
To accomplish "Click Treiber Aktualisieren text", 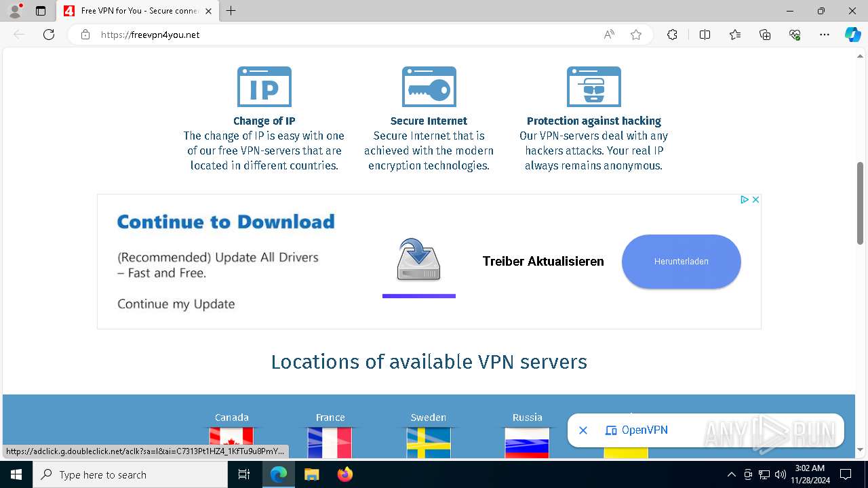I will click(543, 261).
